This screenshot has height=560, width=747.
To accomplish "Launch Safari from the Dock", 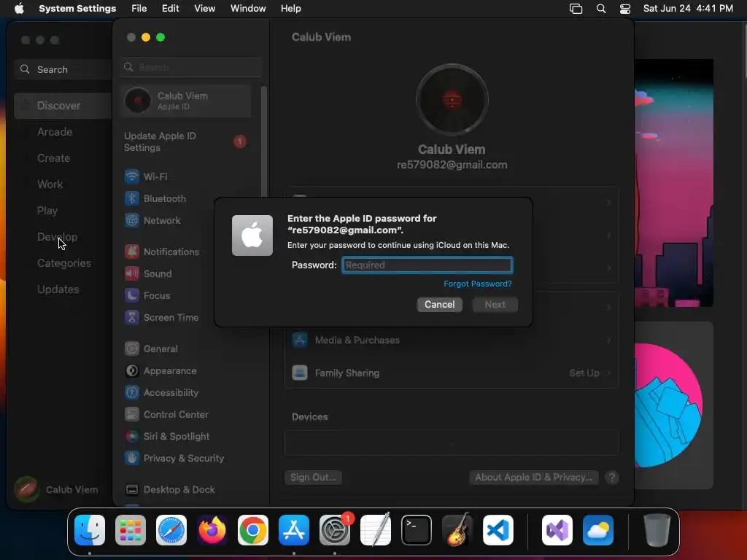I will tap(171, 530).
